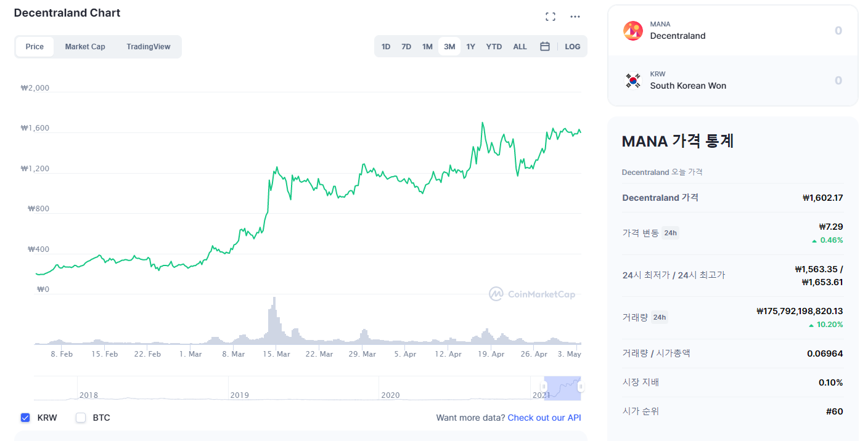Click the tallest volume bar near 15. Mar

274,320
